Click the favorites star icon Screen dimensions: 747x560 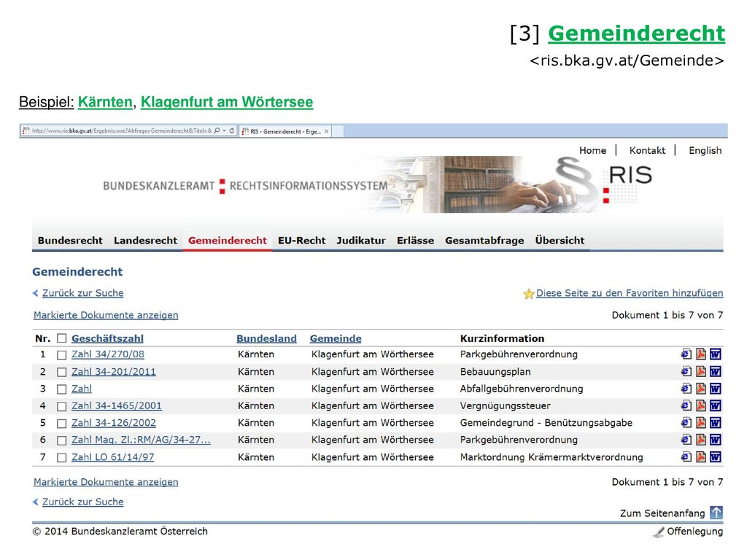(528, 294)
